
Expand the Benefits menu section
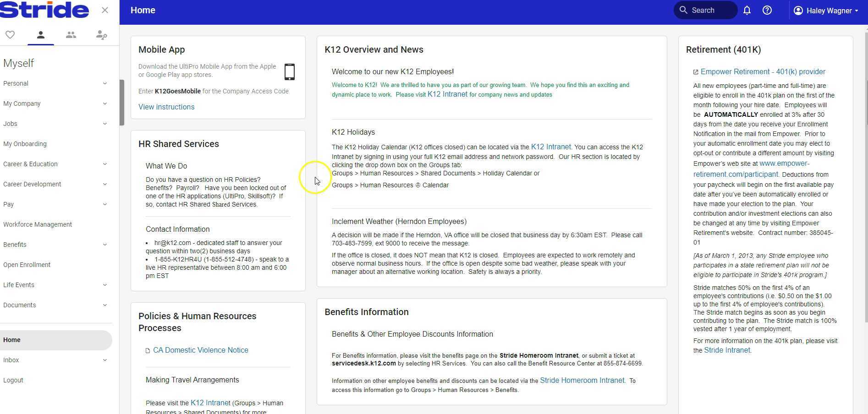click(x=55, y=245)
